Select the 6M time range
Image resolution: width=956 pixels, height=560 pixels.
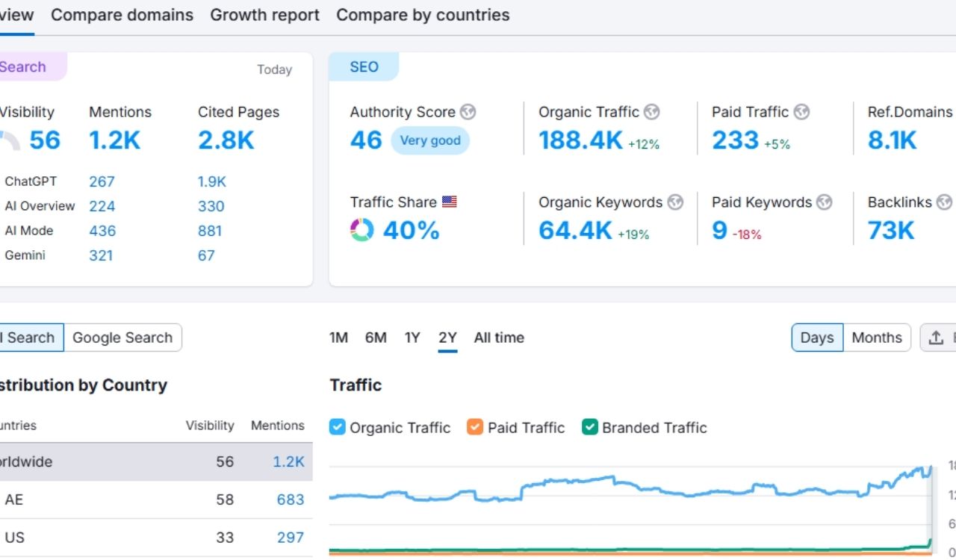[x=376, y=337]
